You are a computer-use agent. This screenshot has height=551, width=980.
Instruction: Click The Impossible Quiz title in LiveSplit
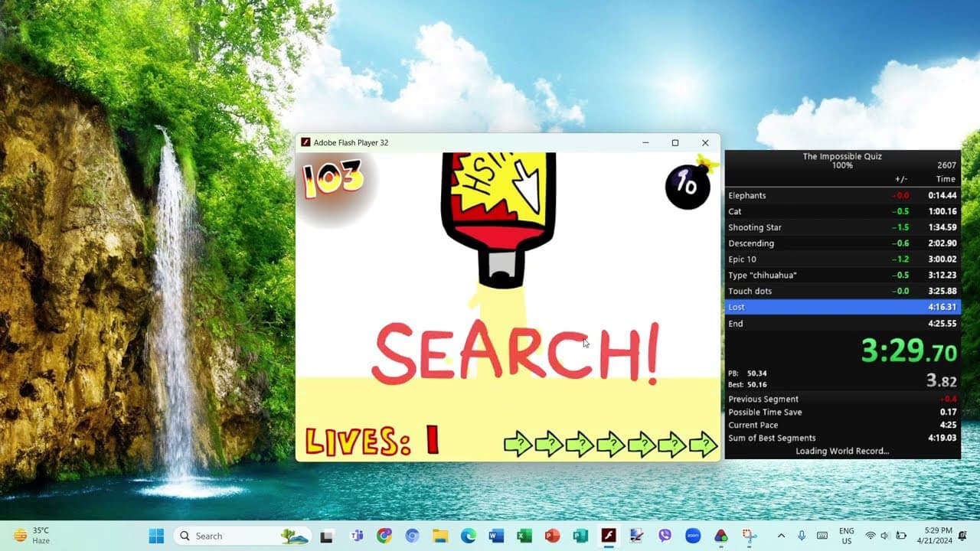(x=842, y=156)
